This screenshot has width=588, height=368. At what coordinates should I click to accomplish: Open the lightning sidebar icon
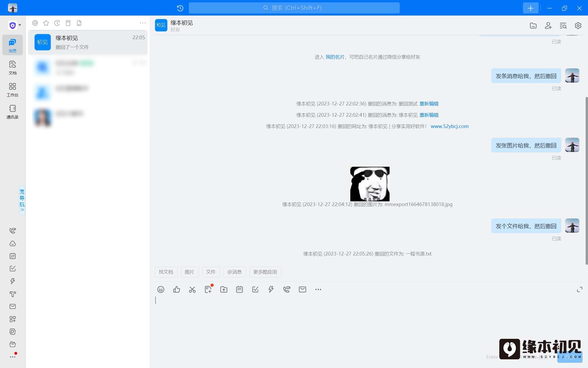pyautogui.click(x=13, y=281)
